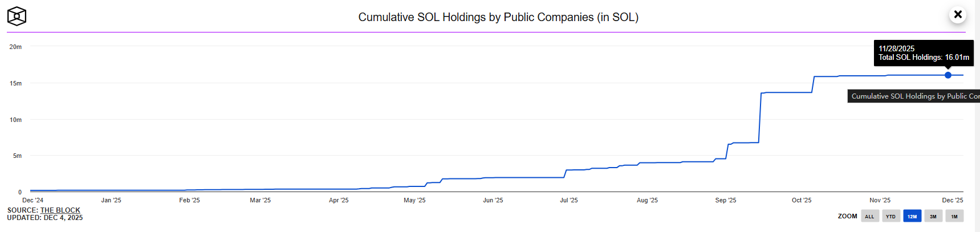This screenshot has height=232, width=980.
Task: Click the Feb '25 x-axis label
Action: pyautogui.click(x=189, y=200)
